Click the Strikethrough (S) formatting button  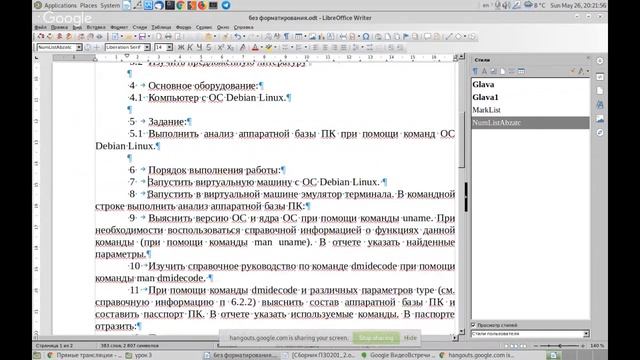pos(209,47)
